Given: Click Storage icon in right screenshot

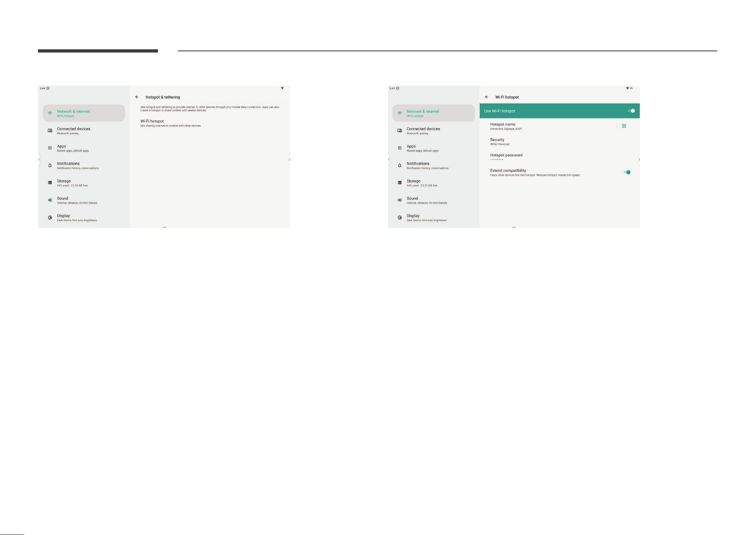Looking at the screenshot, I should pyautogui.click(x=400, y=183).
